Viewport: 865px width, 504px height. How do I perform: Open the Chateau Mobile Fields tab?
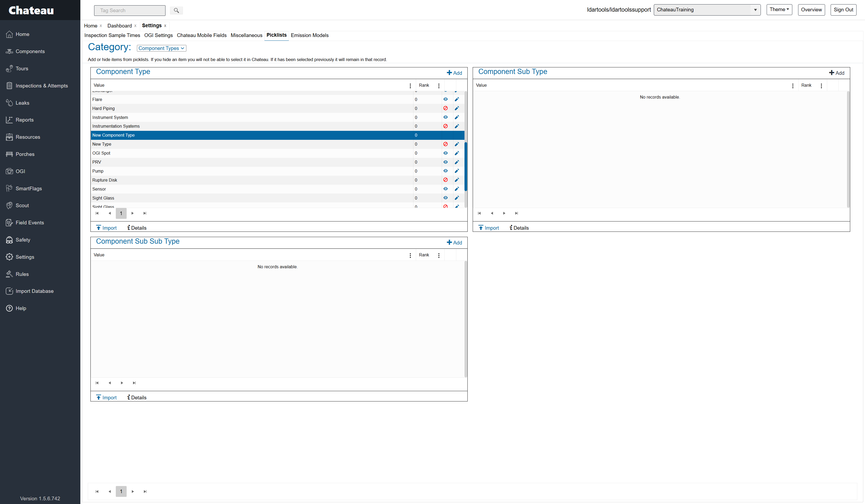click(x=201, y=35)
